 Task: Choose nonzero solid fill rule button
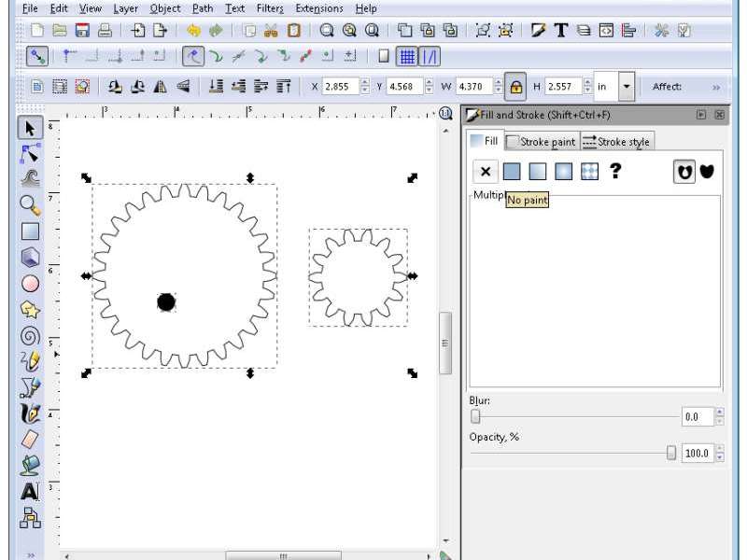[x=707, y=172]
